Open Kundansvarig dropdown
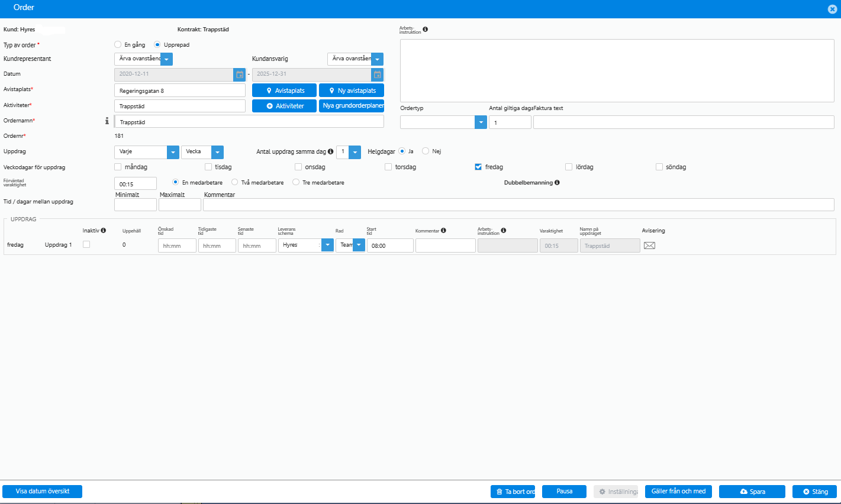841x504 pixels. tap(378, 59)
